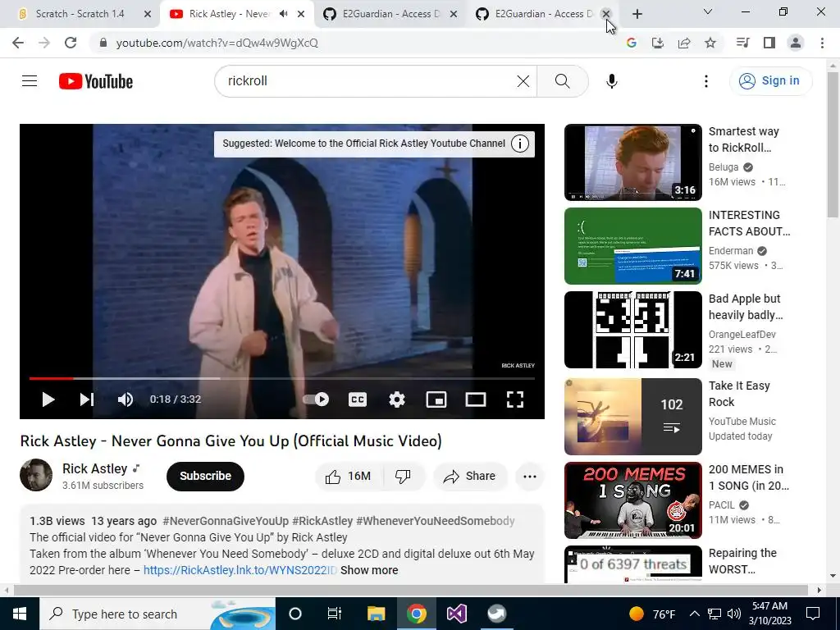
Task: Show hidden system tray icons
Action: (694, 614)
